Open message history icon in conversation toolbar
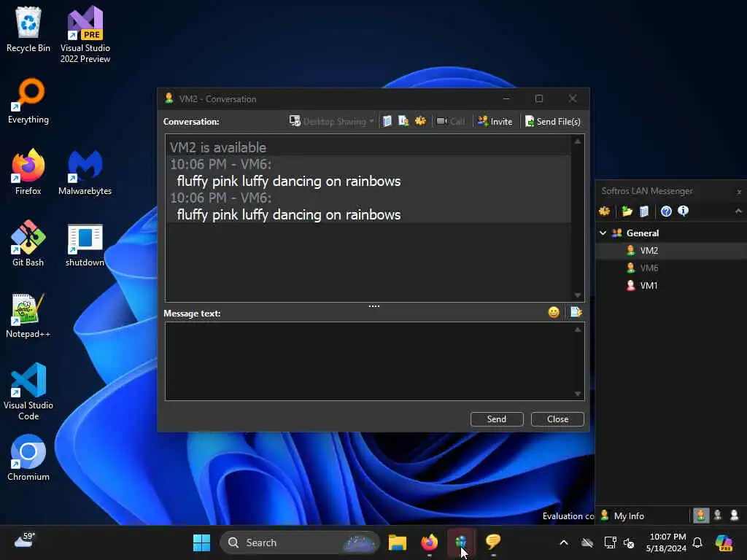 (387, 122)
